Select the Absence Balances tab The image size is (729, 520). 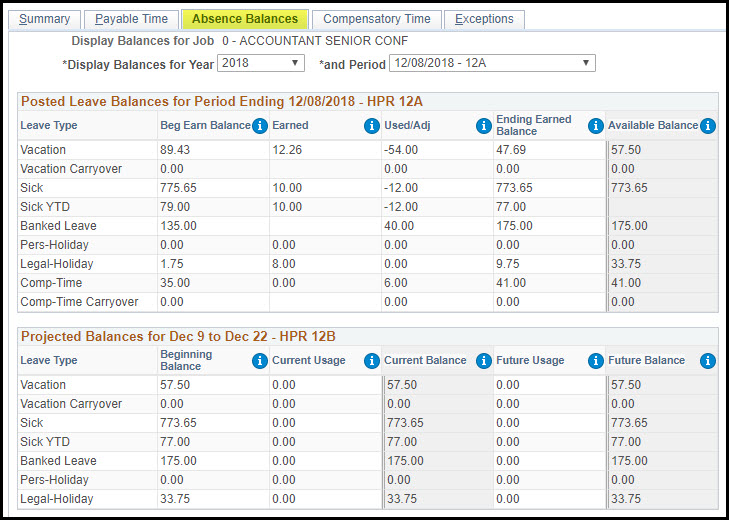click(x=245, y=20)
